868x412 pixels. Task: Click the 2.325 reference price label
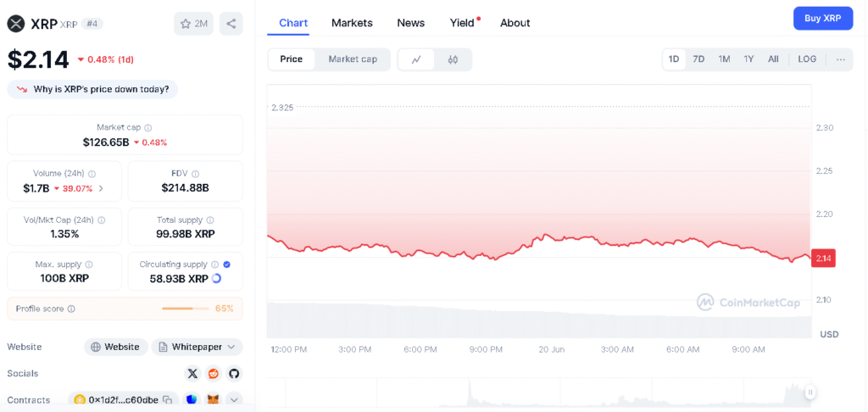[282, 108]
